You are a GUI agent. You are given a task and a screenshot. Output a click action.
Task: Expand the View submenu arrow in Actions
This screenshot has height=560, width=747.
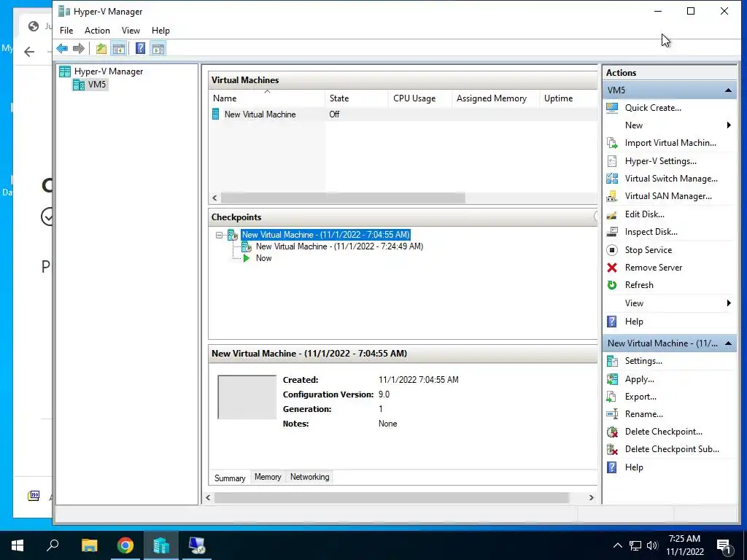(729, 303)
